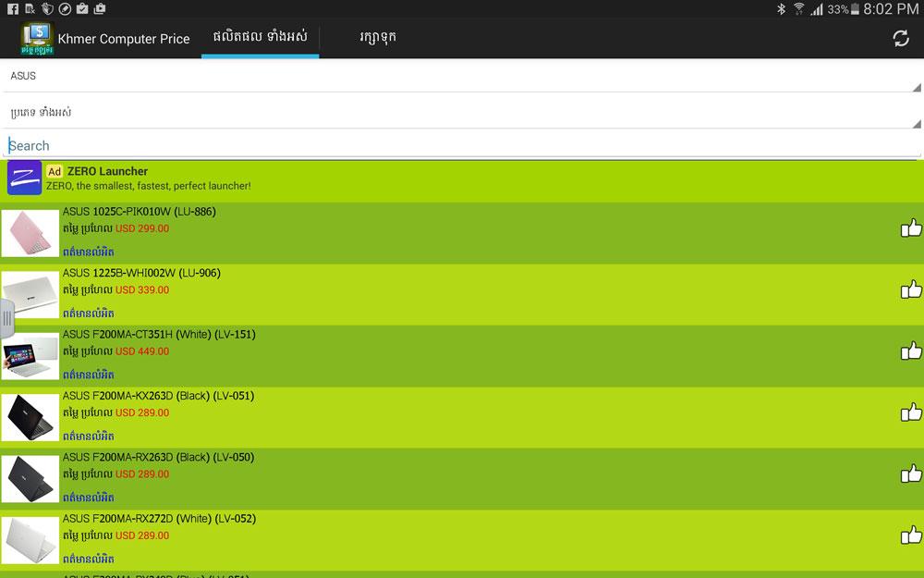Open ASUS F200MA-RX272D white laptop thumbnail
Image resolution: width=924 pixels, height=578 pixels.
(x=30, y=540)
